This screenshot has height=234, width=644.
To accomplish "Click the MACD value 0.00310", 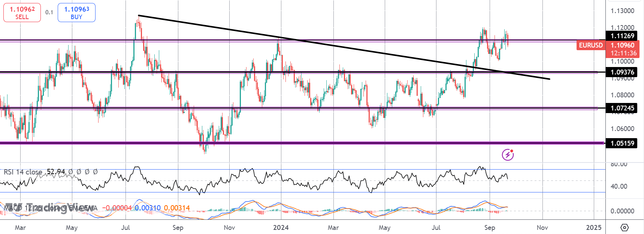I will 148,208.
